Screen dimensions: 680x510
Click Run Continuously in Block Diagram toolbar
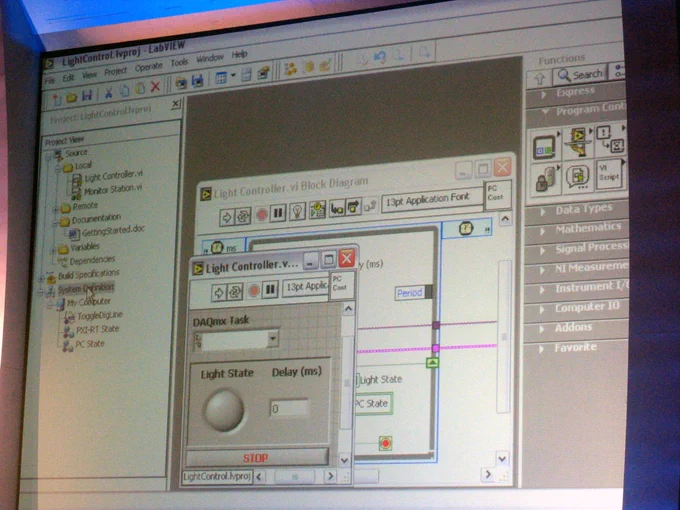pyautogui.click(x=242, y=216)
